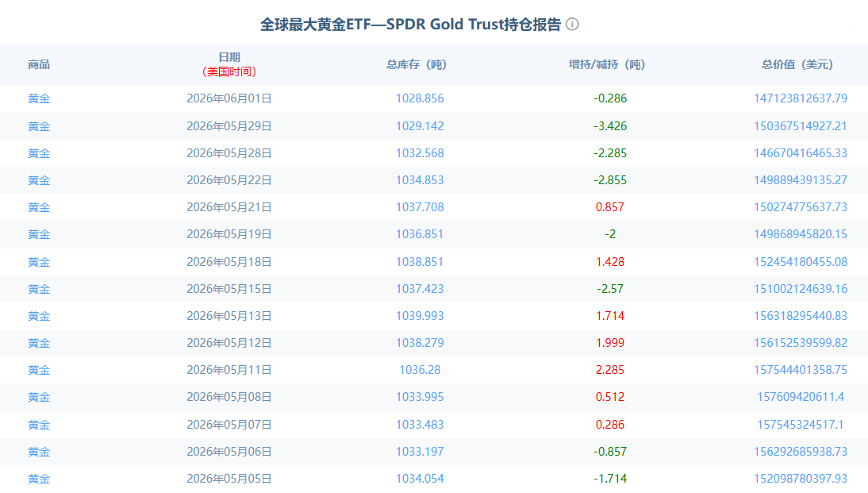
Task: Click the total holdings value 1038.279
Action: tap(420, 344)
